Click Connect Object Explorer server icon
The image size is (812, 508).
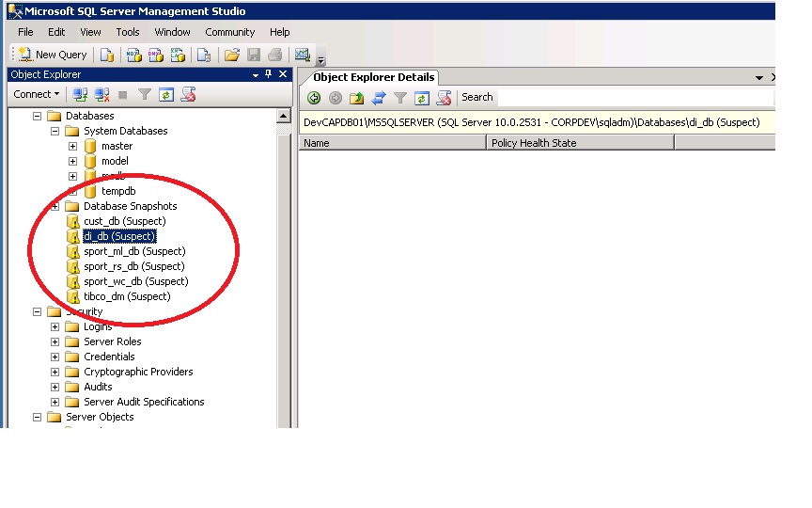[80, 95]
